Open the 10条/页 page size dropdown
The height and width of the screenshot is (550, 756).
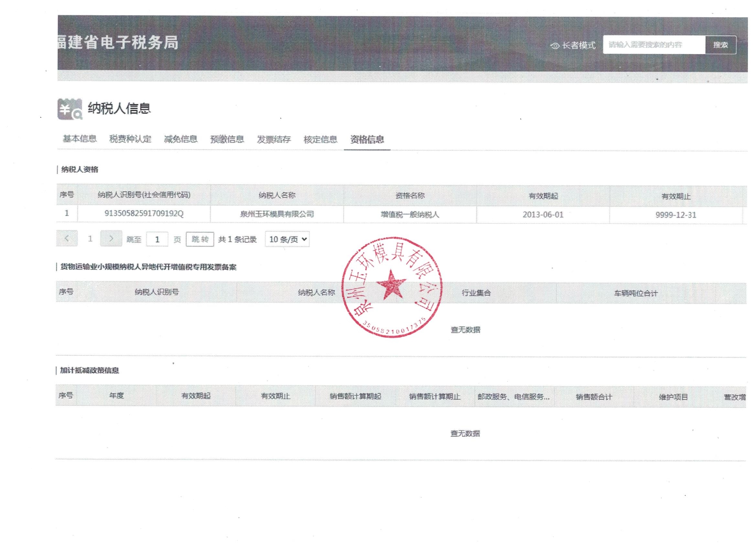tap(287, 239)
